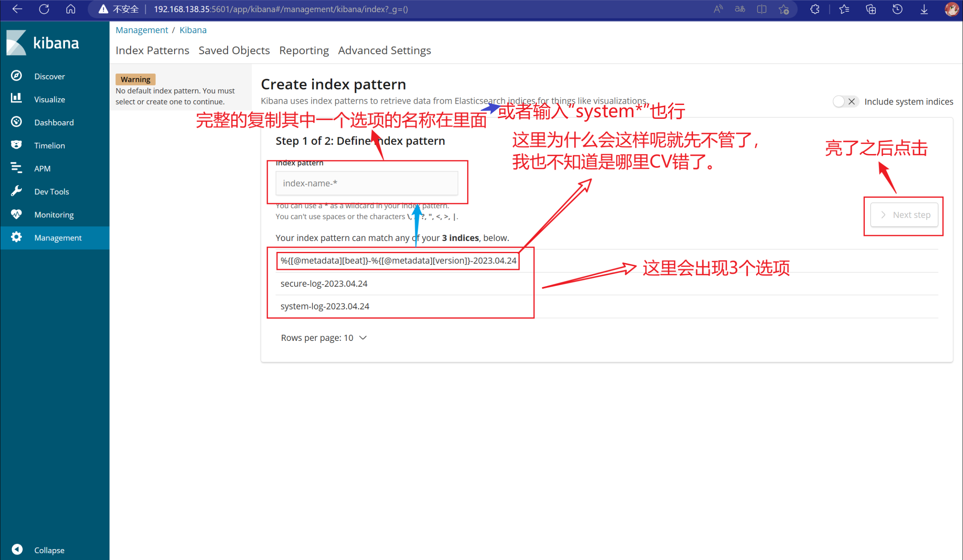Screen dimensions: 963x560
Task: Open Discover via compass icon
Action: [x=16, y=76]
